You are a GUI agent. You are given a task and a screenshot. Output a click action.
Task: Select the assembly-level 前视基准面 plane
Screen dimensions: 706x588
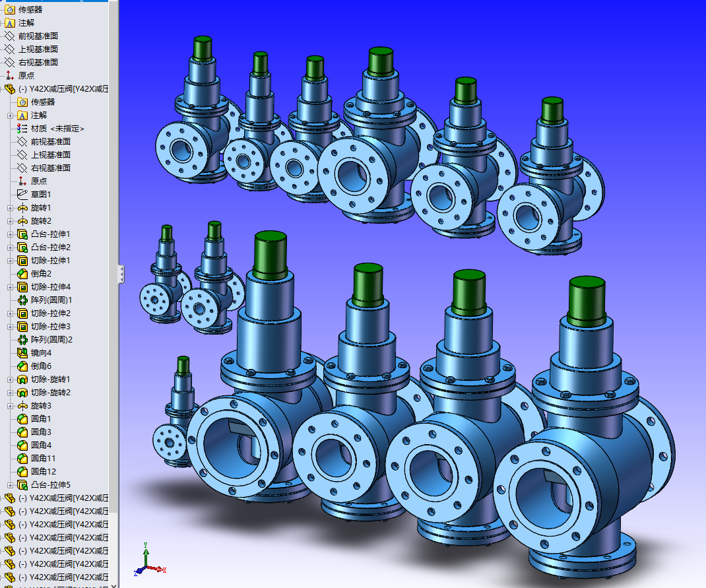[31, 36]
